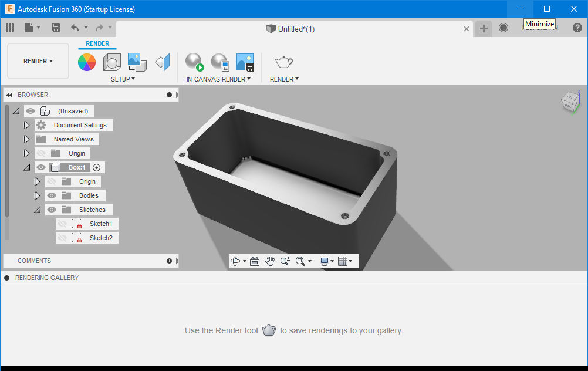Select the Box:1 component label
This screenshot has height=371, width=588.
77,168
